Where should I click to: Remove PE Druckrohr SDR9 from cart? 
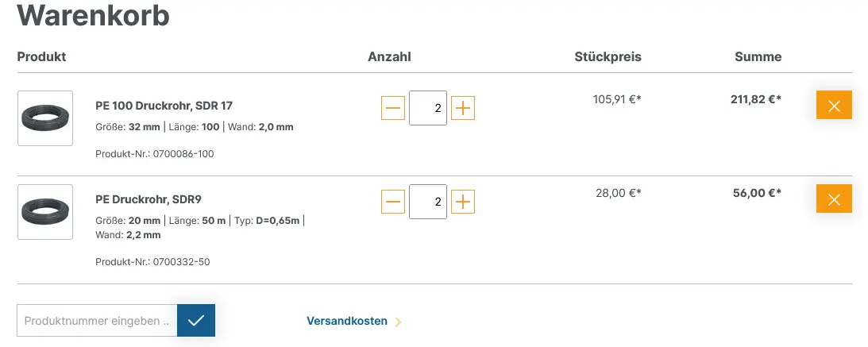tap(834, 199)
